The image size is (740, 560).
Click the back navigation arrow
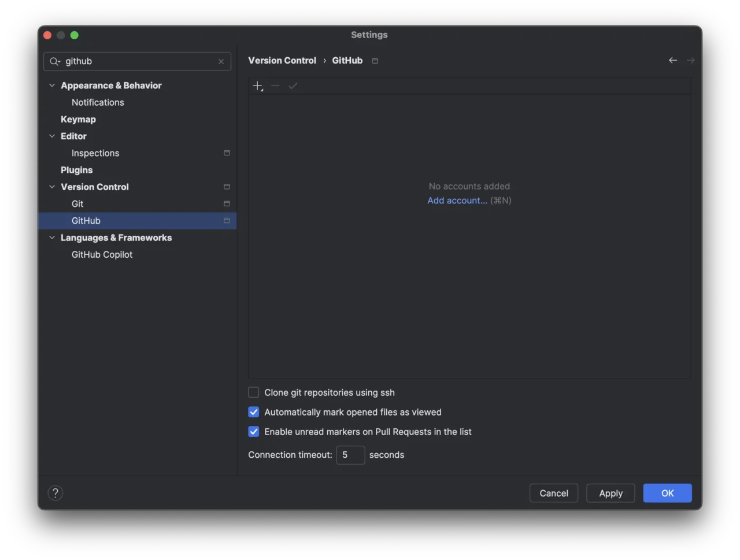[673, 60]
